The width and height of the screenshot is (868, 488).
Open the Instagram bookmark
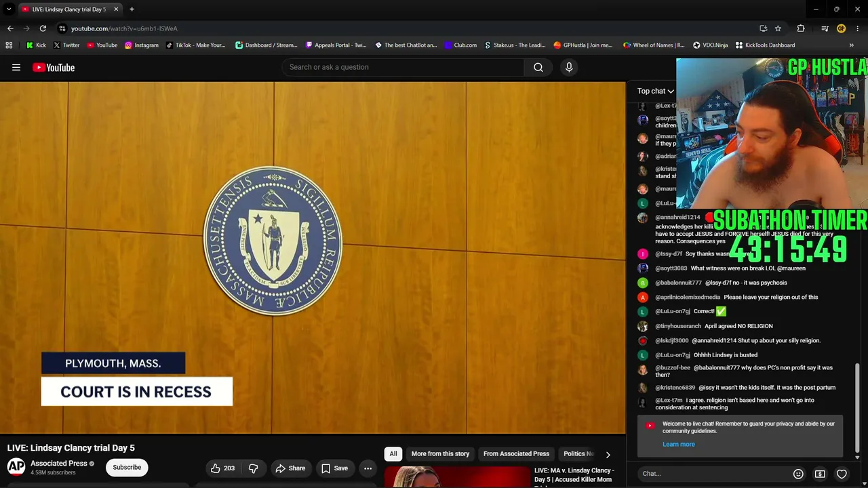pos(142,45)
